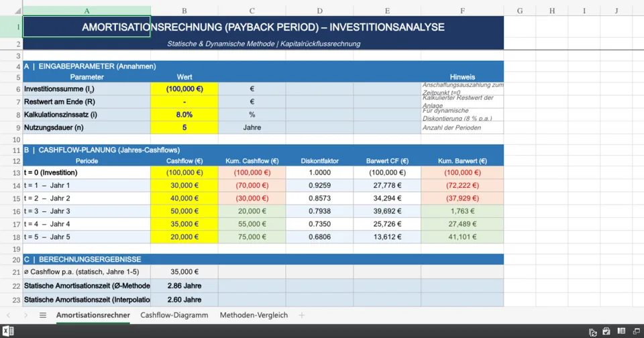644x338 pixels.
Task: Select row 21 header
Action: tap(11, 272)
